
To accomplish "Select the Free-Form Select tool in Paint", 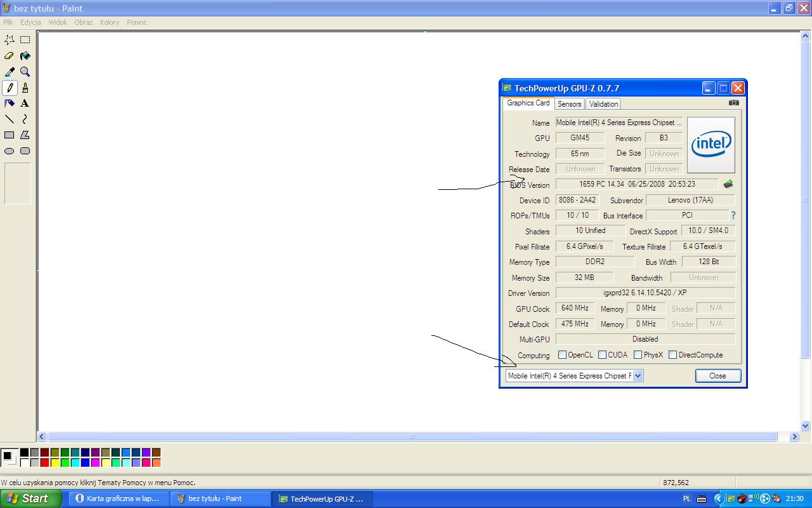I will [10, 39].
